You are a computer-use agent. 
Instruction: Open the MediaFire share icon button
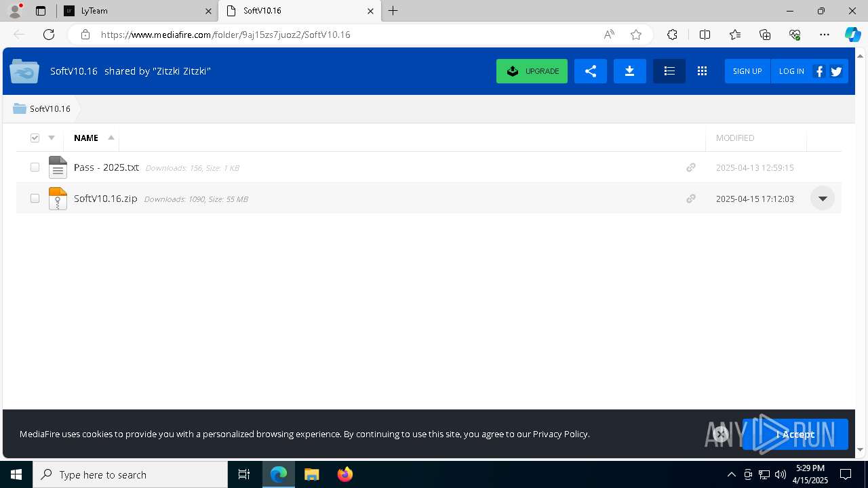coord(591,71)
